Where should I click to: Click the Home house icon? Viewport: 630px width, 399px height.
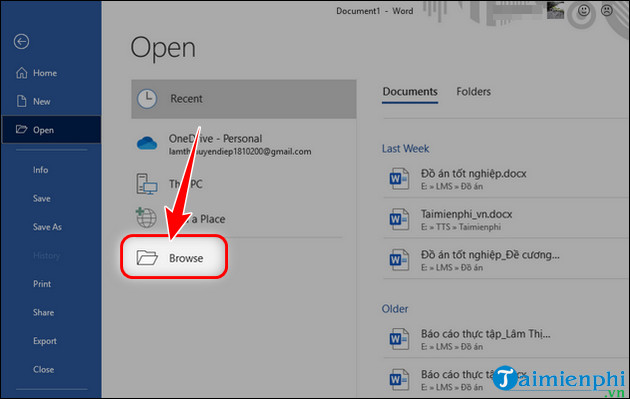[22, 73]
